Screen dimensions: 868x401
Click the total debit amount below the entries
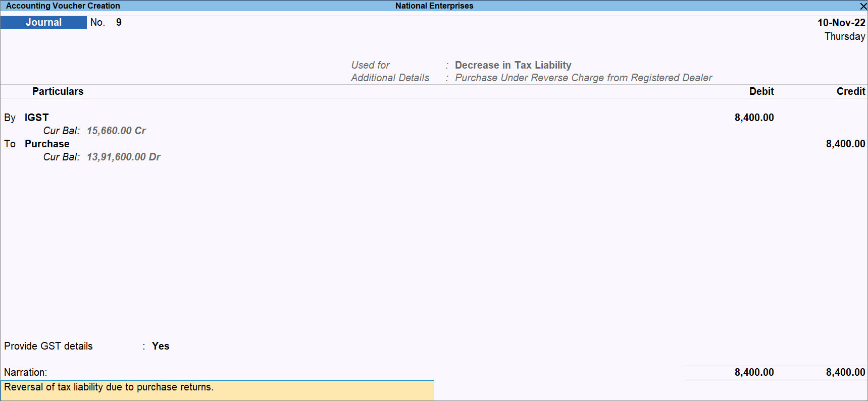coord(754,372)
